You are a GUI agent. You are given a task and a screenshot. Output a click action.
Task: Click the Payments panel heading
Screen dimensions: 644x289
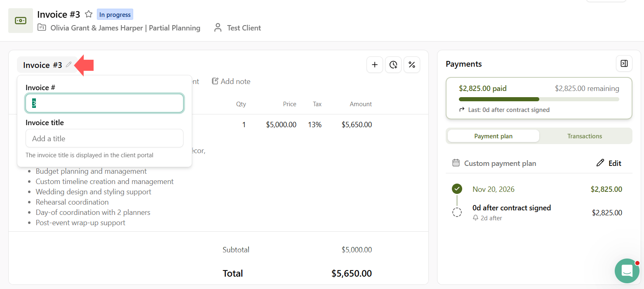pos(464,64)
